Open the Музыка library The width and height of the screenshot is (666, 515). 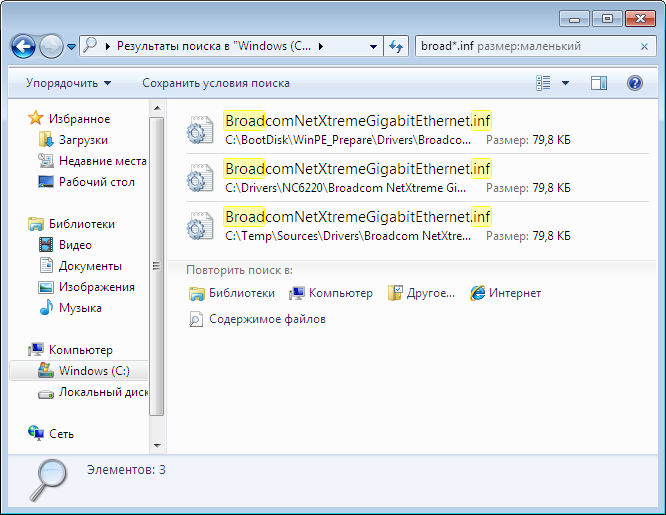tap(80, 308)
